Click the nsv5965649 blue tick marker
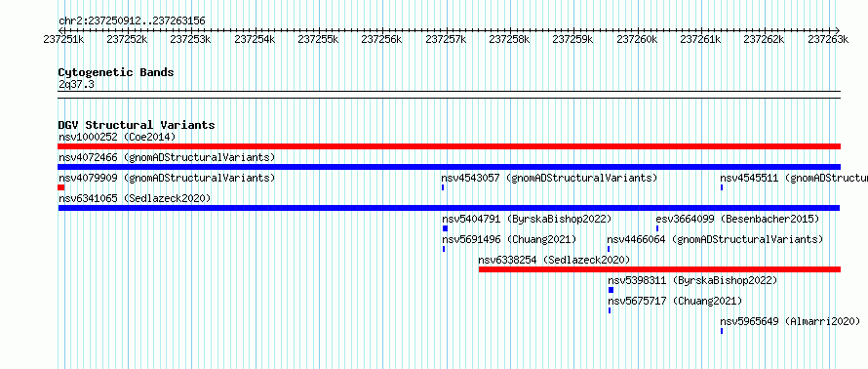The image size is (868, 369). pyautogui.click(x=722, y=331)
